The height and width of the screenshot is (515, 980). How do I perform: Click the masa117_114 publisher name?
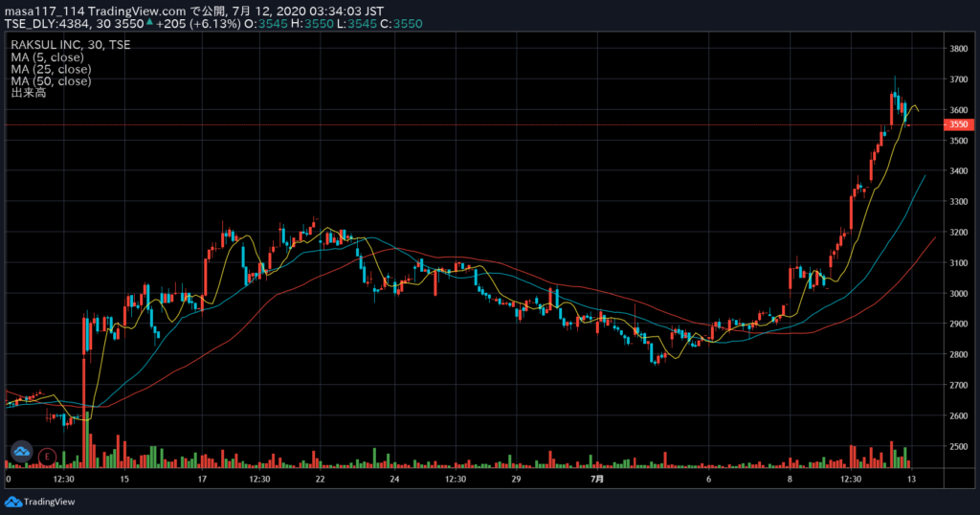(x=44, y=11)
